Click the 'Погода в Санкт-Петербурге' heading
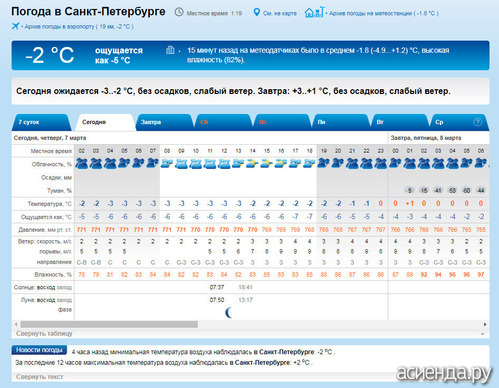 88,11
